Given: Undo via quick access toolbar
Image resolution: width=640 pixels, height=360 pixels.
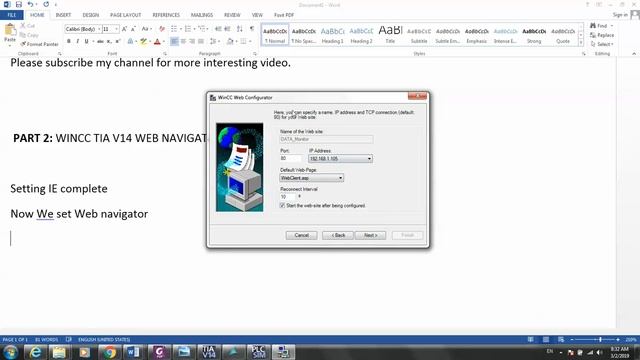Looking at the screenshot, I should [30, 4].
